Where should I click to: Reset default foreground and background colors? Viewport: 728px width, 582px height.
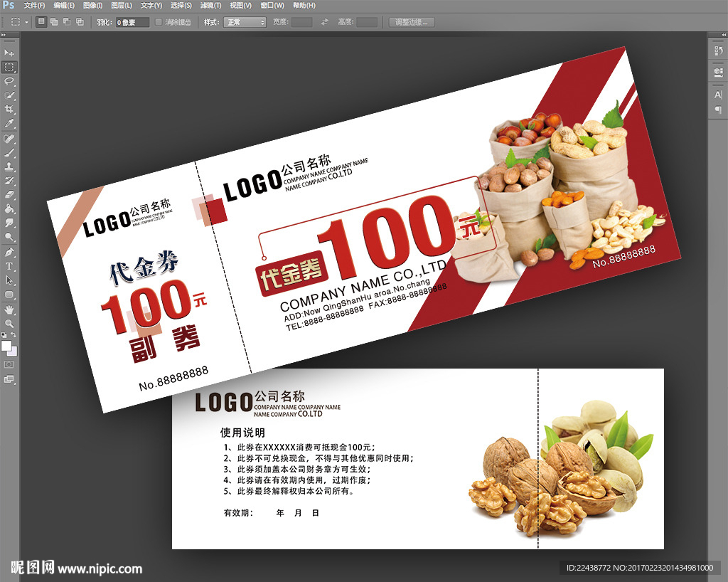tap(4, 335)
